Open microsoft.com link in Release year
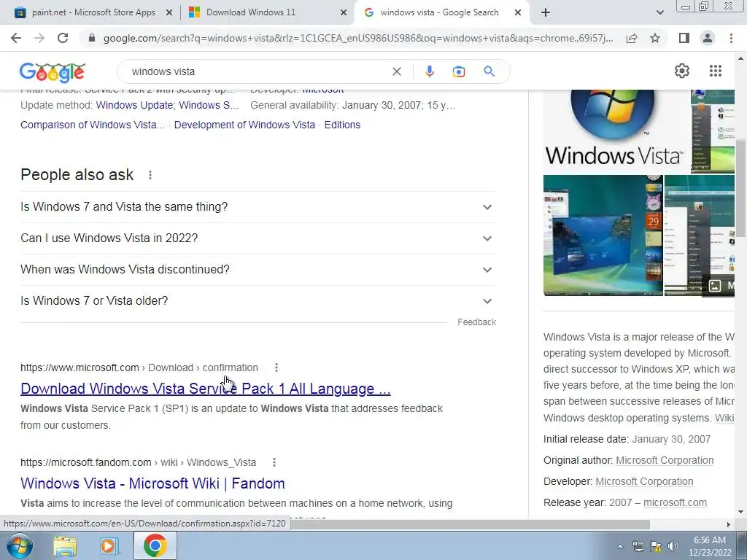 pos(675,503)
